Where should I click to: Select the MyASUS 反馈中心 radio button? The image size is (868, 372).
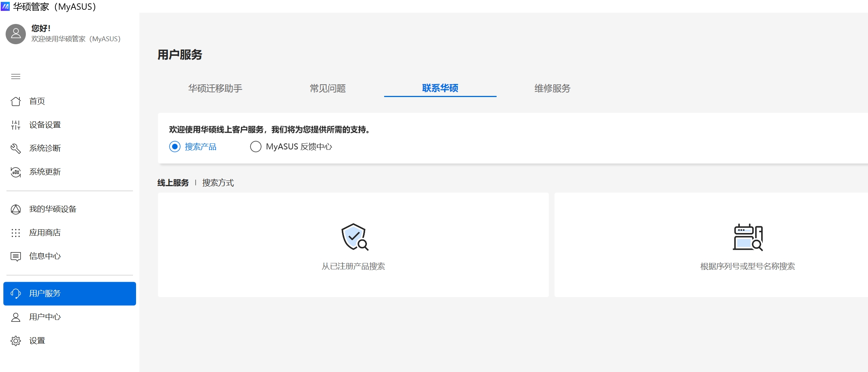pos(256,146)
